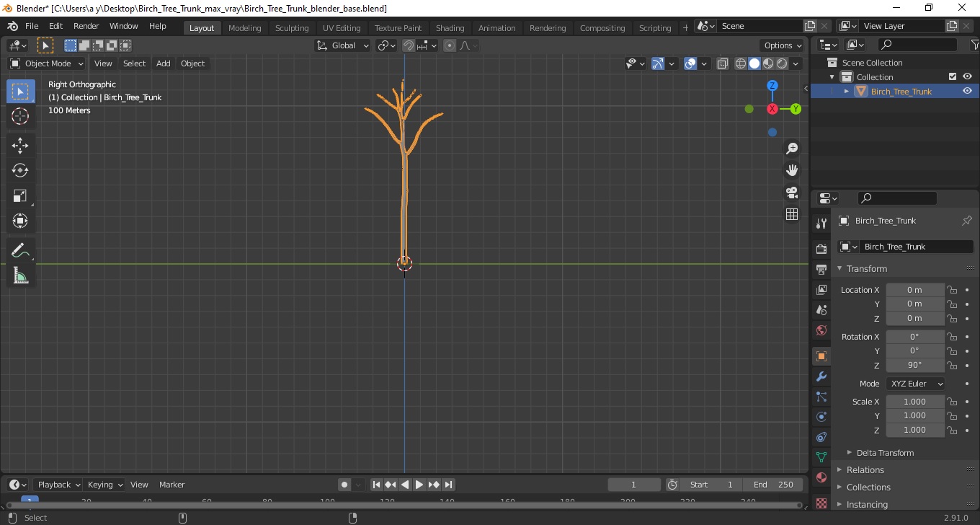The height and width of the screenshot is (525, 980).
Task: Open the Scene properties tab
Action: click(821, 310)
